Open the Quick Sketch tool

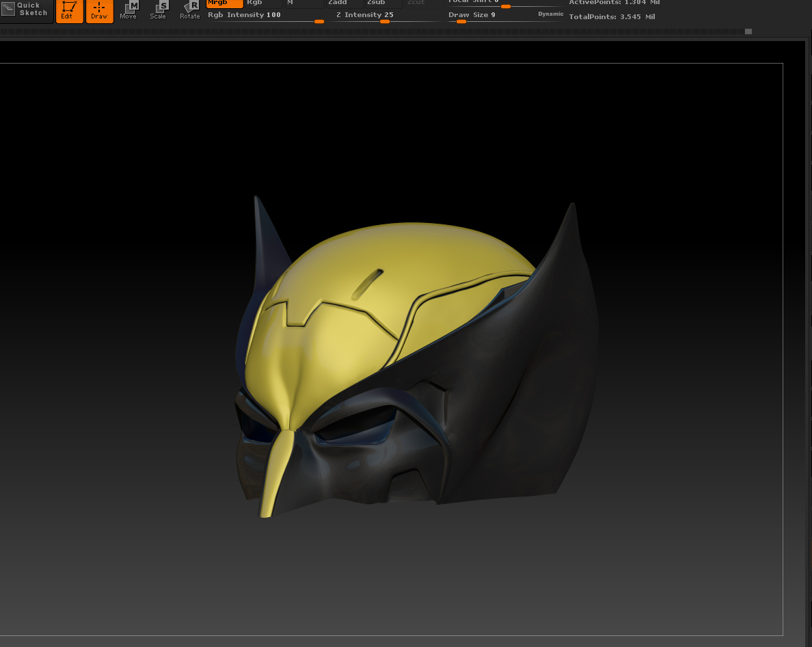27,10
